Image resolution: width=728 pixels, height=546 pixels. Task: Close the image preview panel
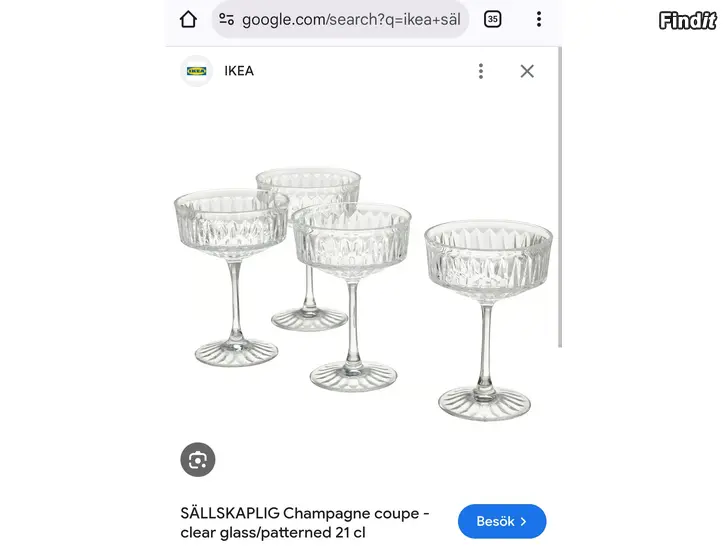(x=527, y=71)
